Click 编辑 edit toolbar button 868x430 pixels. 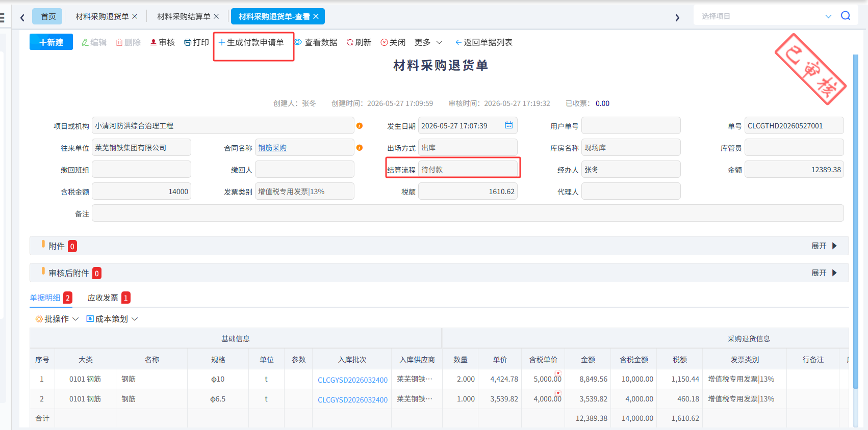pos(94,42)
